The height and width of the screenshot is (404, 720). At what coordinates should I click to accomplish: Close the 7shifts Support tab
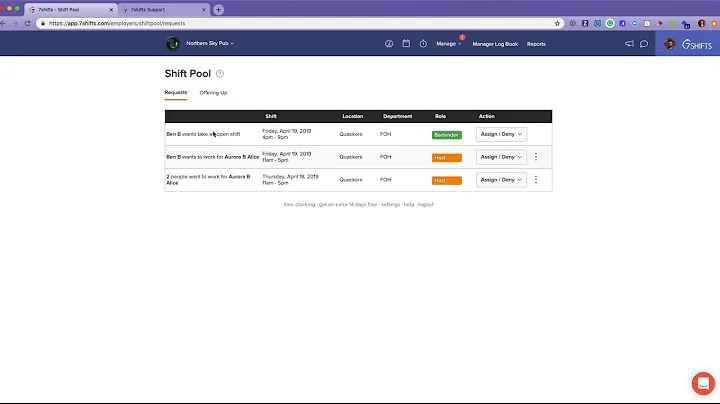(203, 10)
